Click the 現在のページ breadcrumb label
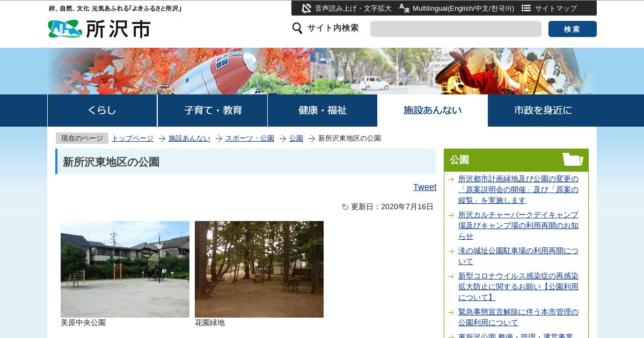Viewport: 644px width, 338px height. [82, 138]
